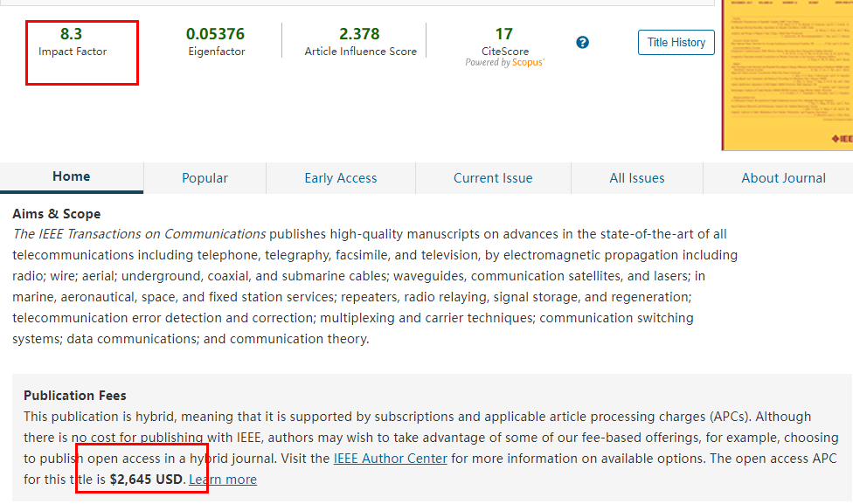Screen dimensions: 853x504
Task: Open the Early Access tab
Action: 340,177
